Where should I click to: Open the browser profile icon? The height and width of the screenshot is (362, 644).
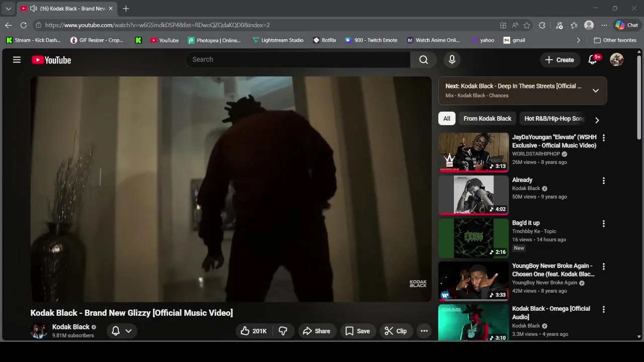pyautogui.click(x=589, y=25)
